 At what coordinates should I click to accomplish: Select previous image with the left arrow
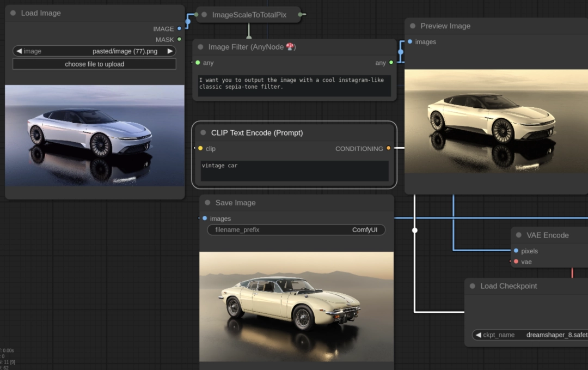[19, 51]
